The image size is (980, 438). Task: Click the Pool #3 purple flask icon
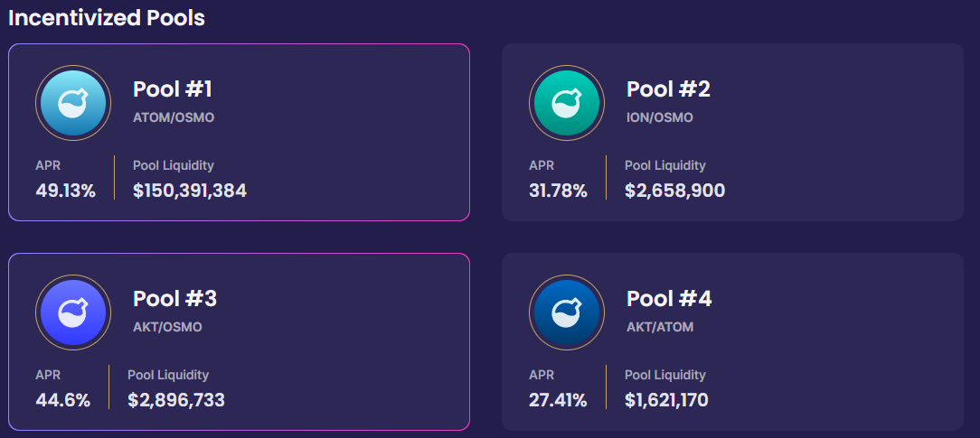73,312
